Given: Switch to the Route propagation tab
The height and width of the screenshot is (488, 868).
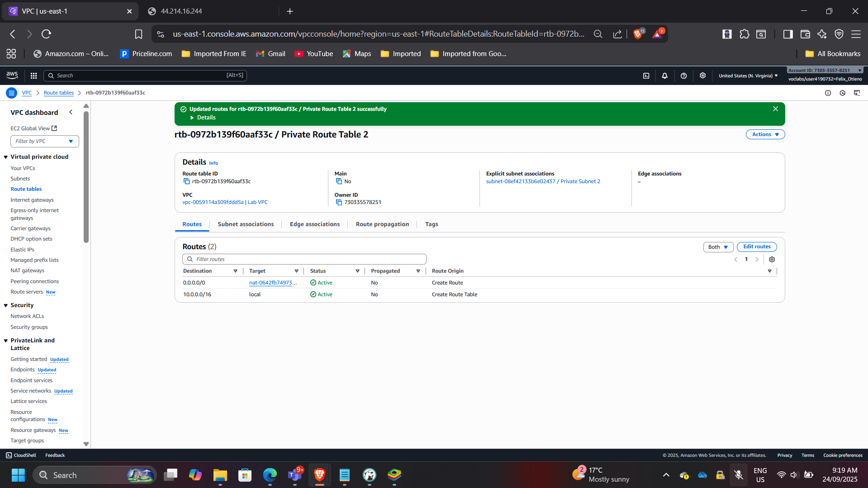Looking at the screenshot, I should point(382,224).
